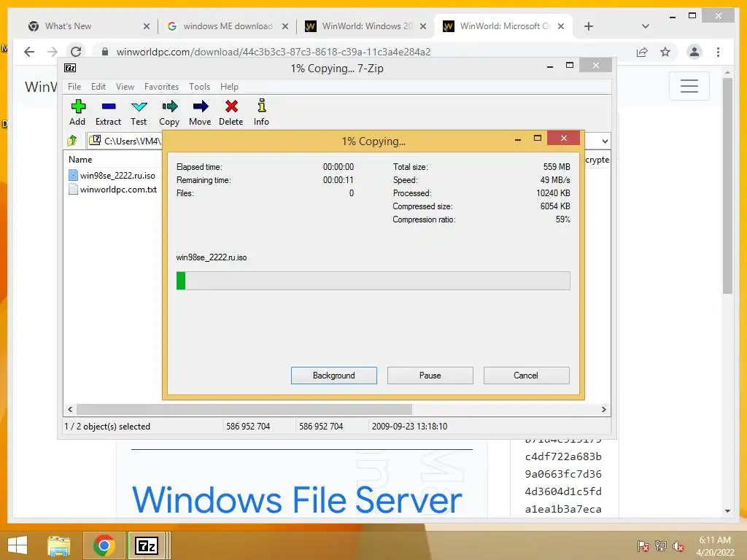Open the File menu in 7-Zip

(x=74, y=87)
